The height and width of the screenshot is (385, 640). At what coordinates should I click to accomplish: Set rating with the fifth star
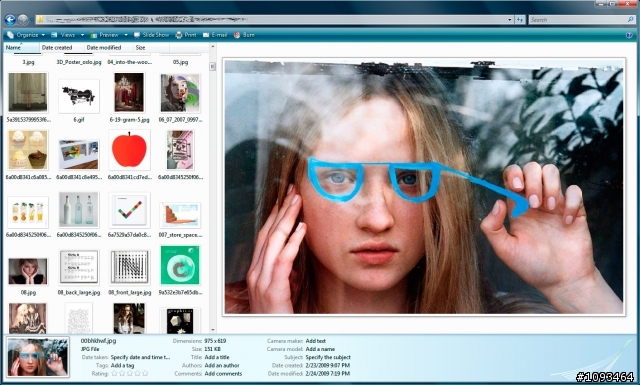(x=145, y=374)
